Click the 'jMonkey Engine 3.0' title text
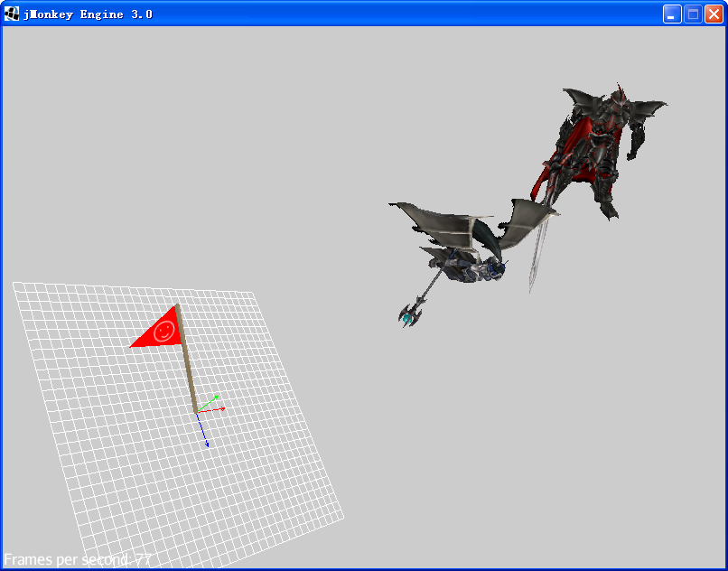Image resolution: width=728 pixels, height=571 pixels. click(x=88, y=14)
